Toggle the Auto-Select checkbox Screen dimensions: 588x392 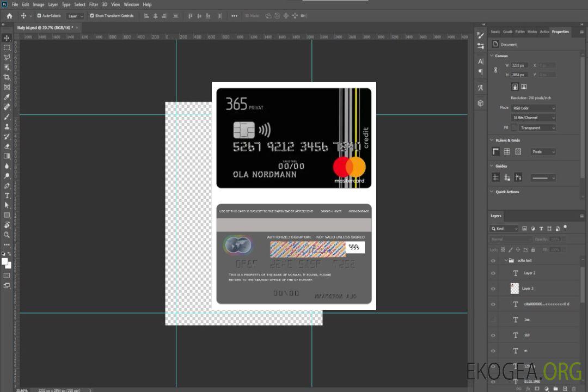(x=39, y=16)
